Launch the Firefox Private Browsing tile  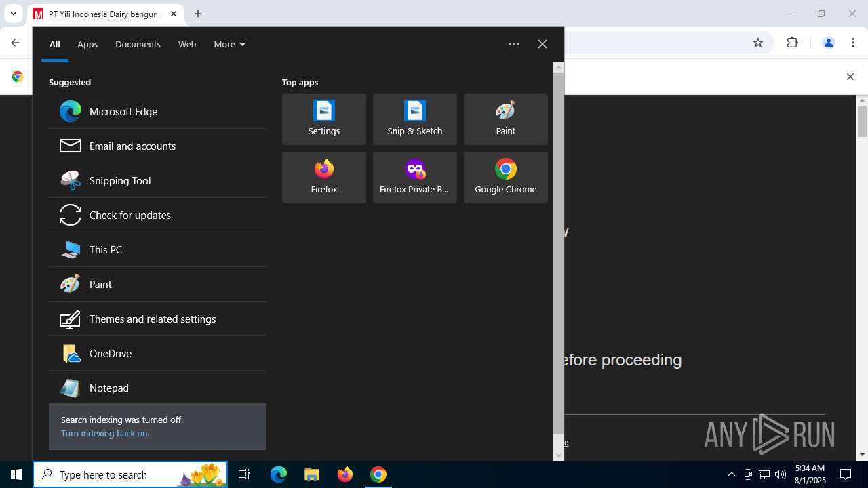tap(415, 178)
